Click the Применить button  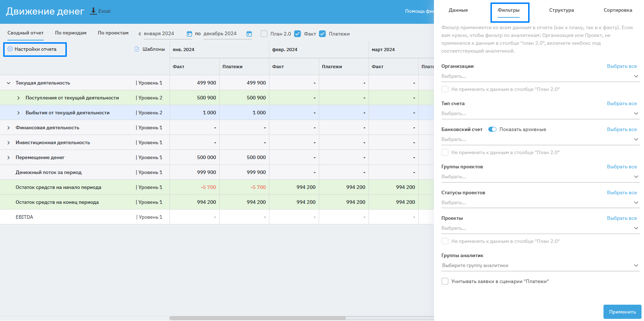pyautogui.click(x=622, y=312)
